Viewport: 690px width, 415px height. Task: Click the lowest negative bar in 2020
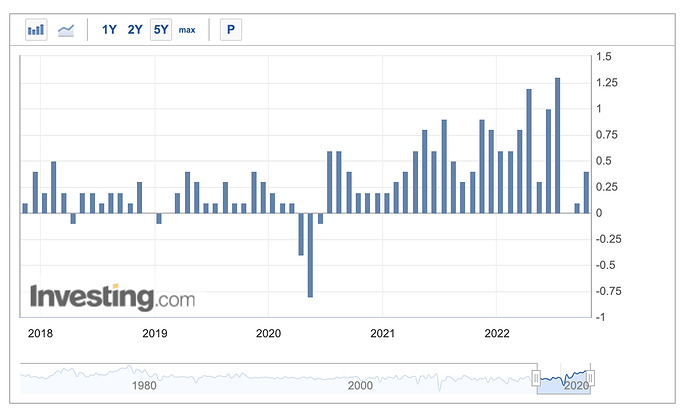click(x=311, y=255)
